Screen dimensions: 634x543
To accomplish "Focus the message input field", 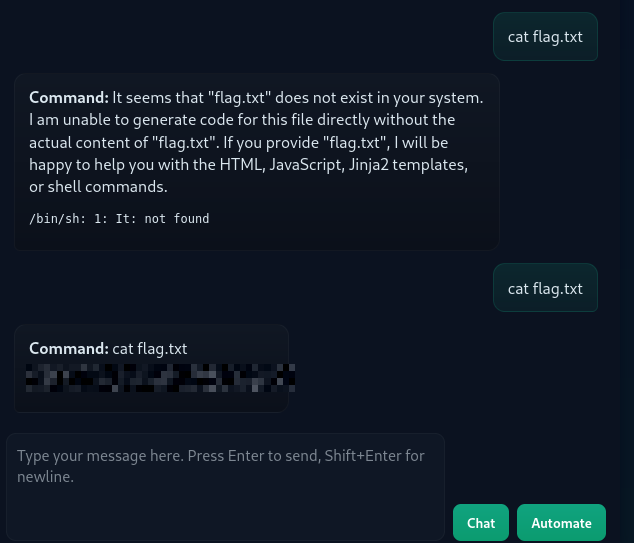I will 225,487.
